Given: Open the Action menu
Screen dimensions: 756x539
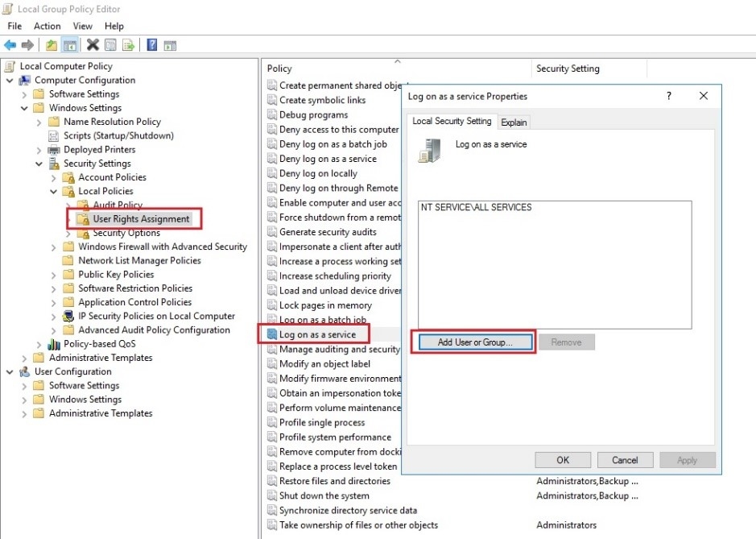Looking at the screenshot, I should [47, 26].
